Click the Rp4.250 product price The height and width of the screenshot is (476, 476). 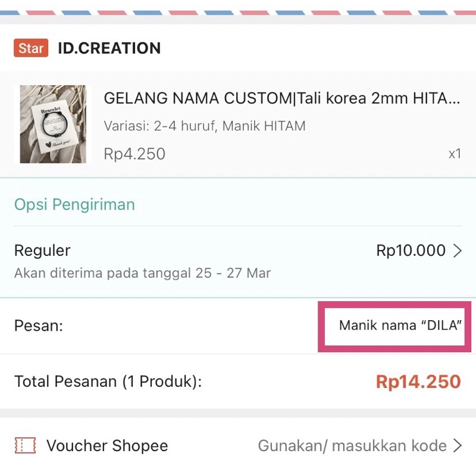coord(134,154)
